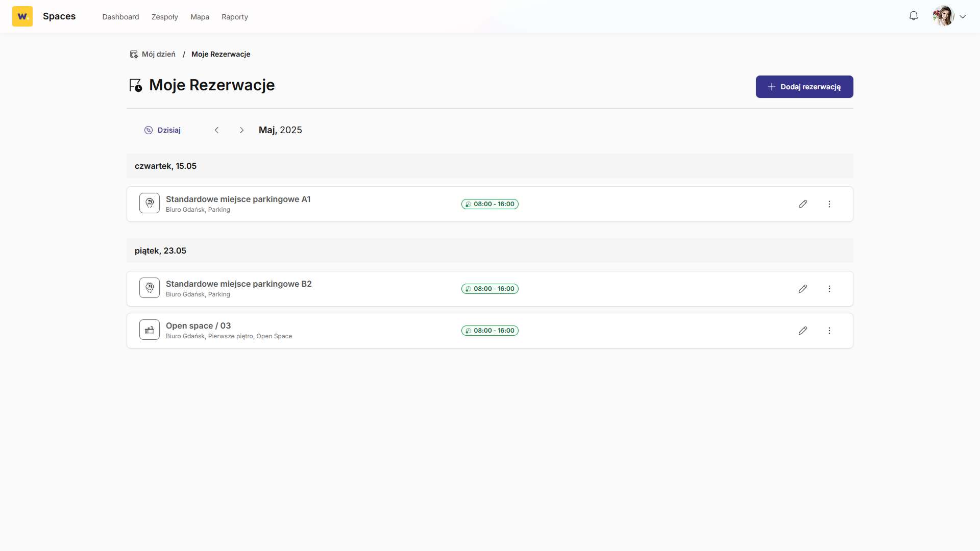Open the Open space / 03 reservation
Screen dimensions: 980x551
point(198,325)
